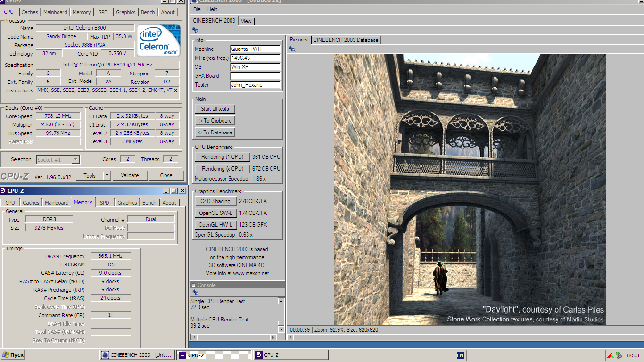Screen dimensions: 644x362
Task: Run Rendering (1 CPU) benchmark
Action: click(x=222, y=157)
